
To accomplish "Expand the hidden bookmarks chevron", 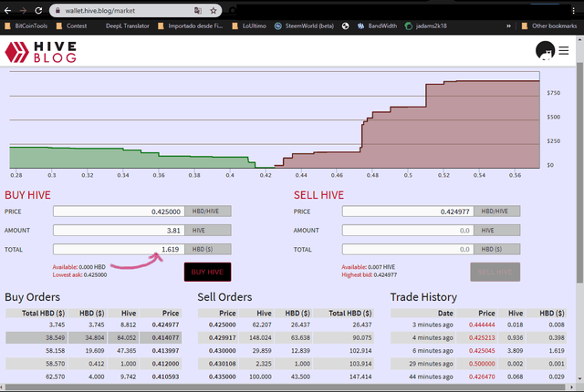I will 508,26.
